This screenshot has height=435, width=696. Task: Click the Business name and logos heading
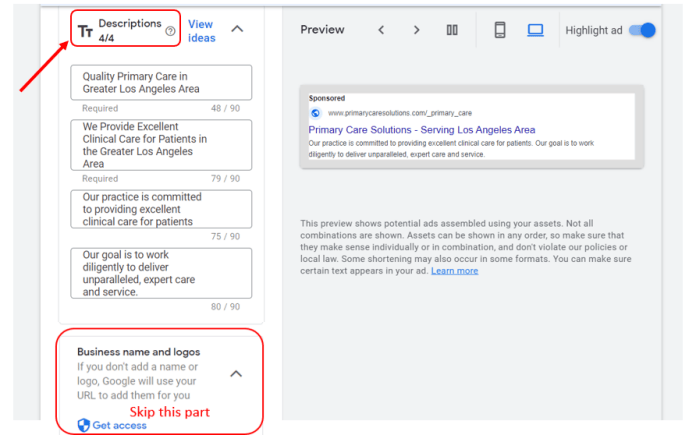coord(138,352)
